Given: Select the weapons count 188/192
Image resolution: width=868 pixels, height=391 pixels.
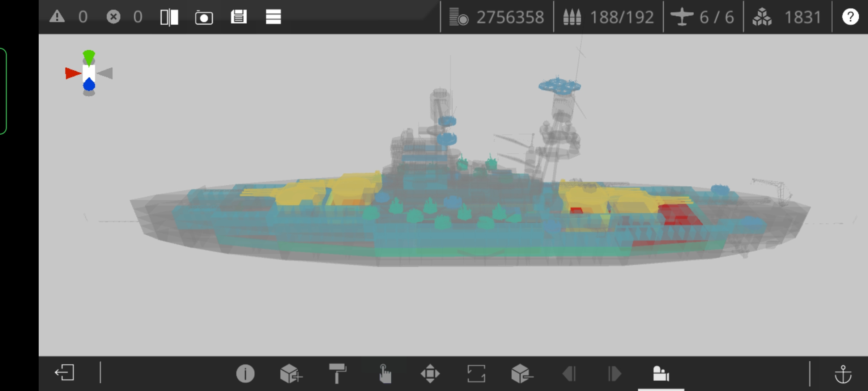Looking at the screenshot, I should [x=622, y=17].
